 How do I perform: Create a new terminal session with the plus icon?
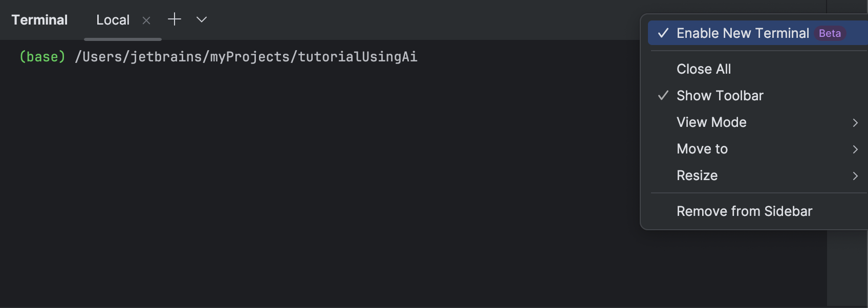(175, 19)
